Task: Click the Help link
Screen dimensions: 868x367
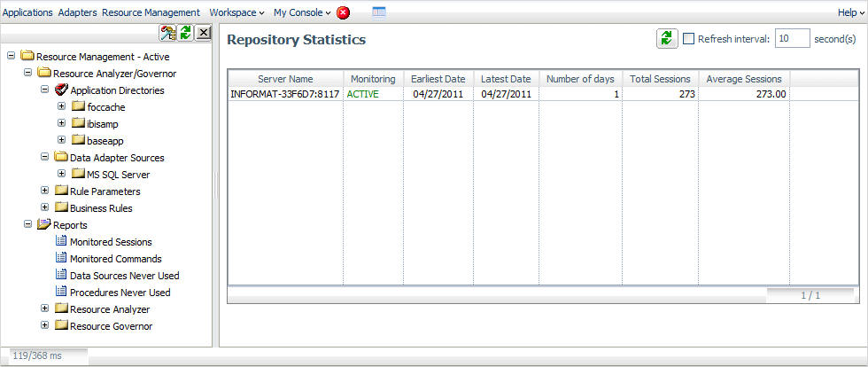Action: 847,12
